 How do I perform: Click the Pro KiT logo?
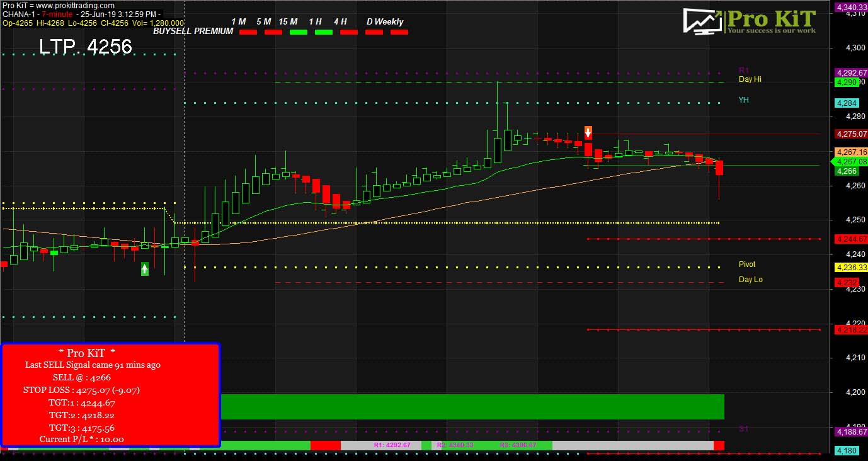tap(750, 22)
